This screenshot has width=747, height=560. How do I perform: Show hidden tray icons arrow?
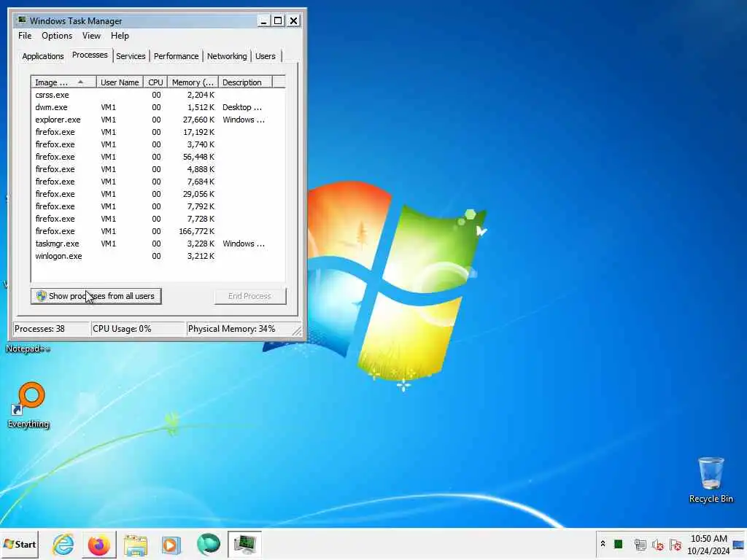point(603,544)
